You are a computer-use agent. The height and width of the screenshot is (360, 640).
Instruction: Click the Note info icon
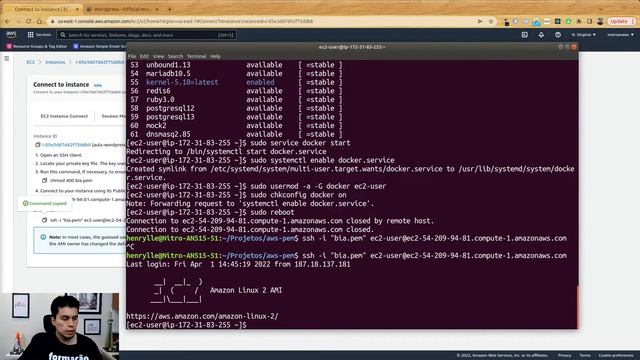pos(43,237)
